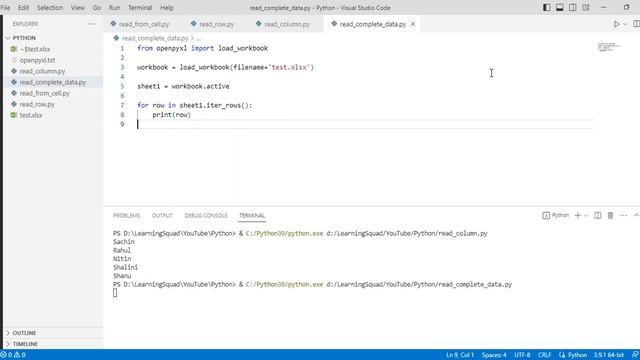This screenshot has height=360, width=640.
Task: Open the Go menu
Action: pos(97,7)
